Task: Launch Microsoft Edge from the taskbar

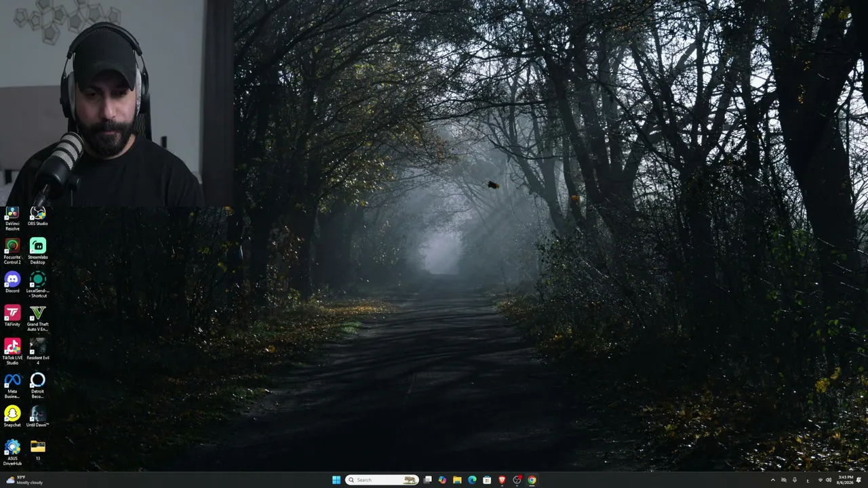Action: pyautogui.click(x=472, y=480)
